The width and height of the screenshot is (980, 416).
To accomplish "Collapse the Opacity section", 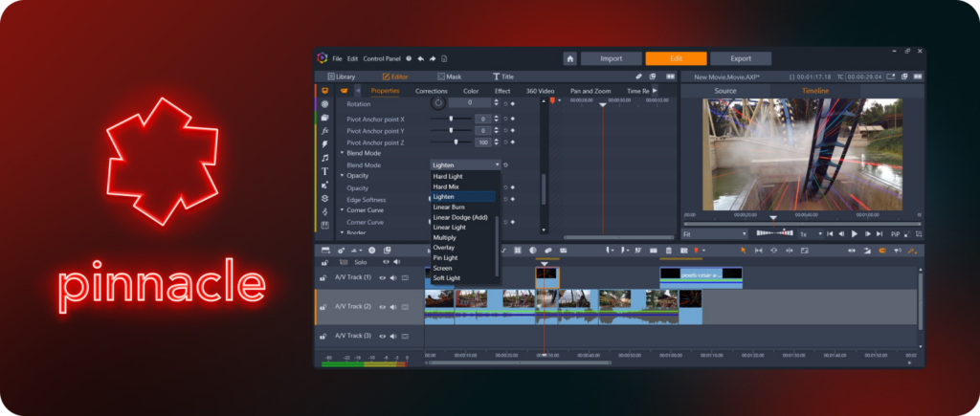I will pos(342,176).
